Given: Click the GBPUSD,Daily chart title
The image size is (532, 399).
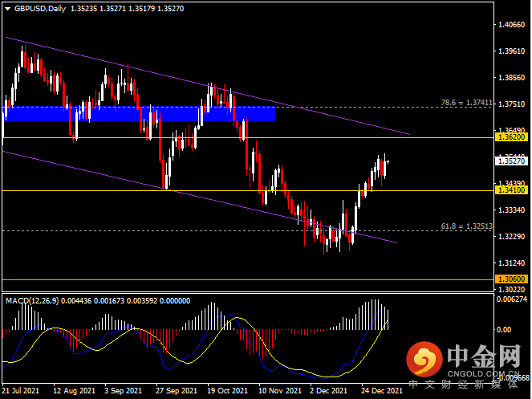Looking at the screenshot, I should point(40,9).
